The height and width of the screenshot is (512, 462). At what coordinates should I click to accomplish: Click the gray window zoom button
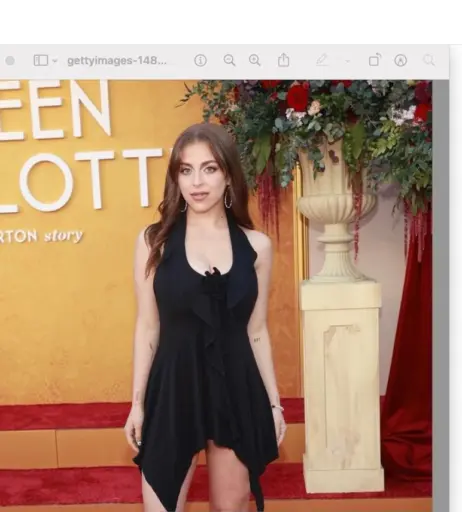[x=10, y=61]
